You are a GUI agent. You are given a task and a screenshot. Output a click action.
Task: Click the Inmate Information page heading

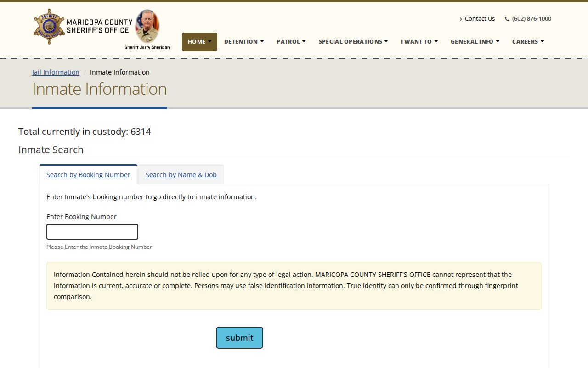pyautogui.click(x=99, y=89)
